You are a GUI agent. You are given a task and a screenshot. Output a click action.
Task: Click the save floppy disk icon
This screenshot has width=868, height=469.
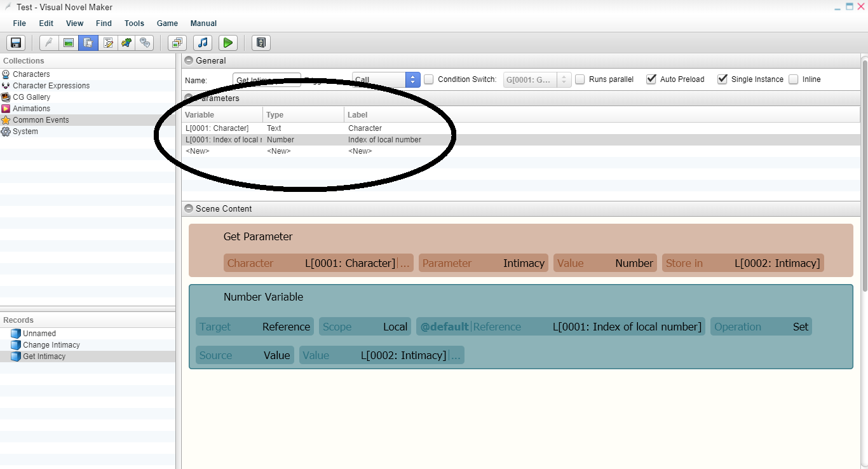click(x=16, y=43)
